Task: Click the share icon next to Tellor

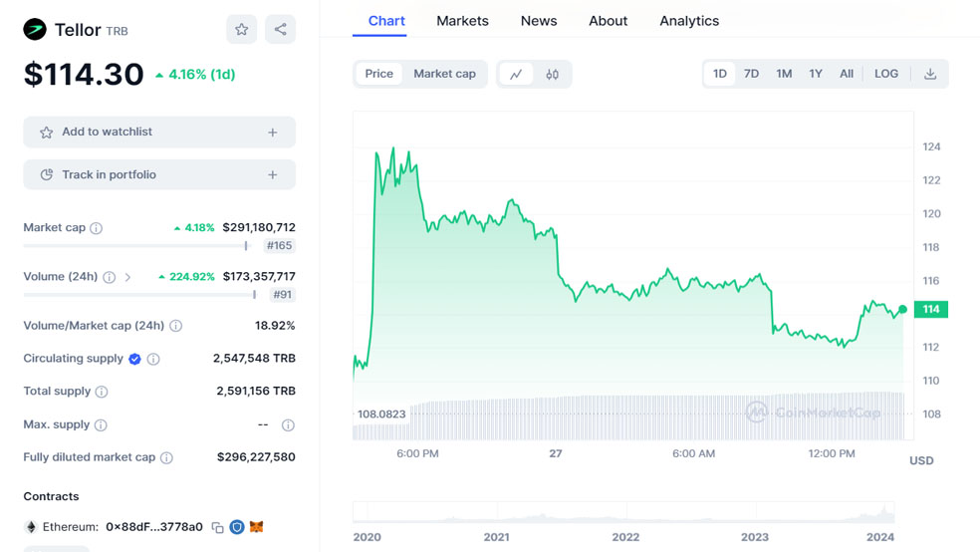Action: [280, 30]
